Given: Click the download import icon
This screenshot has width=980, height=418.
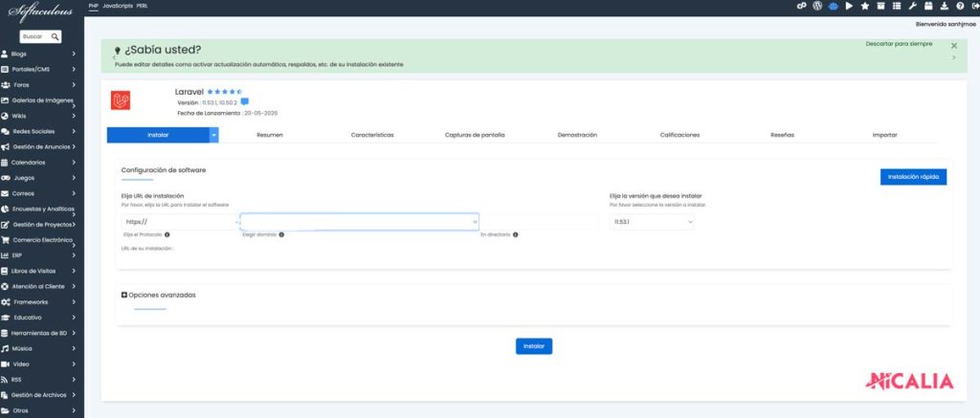Looking at the screenshot, I should click(944, 6).
